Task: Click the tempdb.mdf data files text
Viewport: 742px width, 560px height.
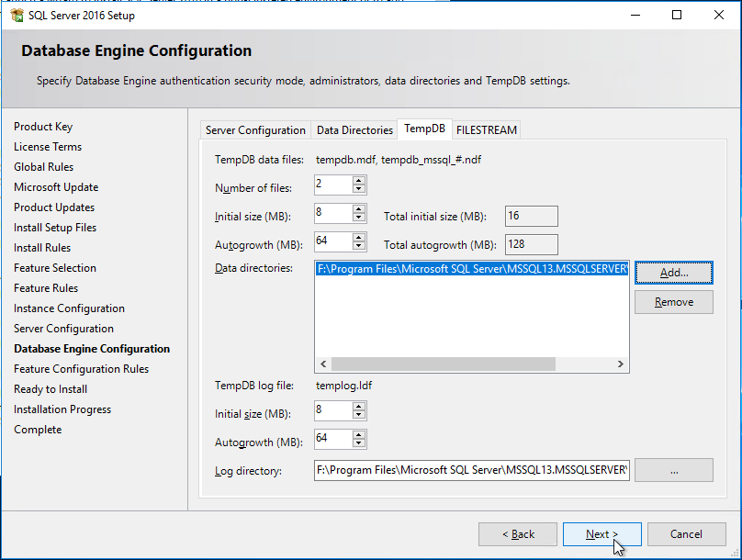Action: (399, 160)
